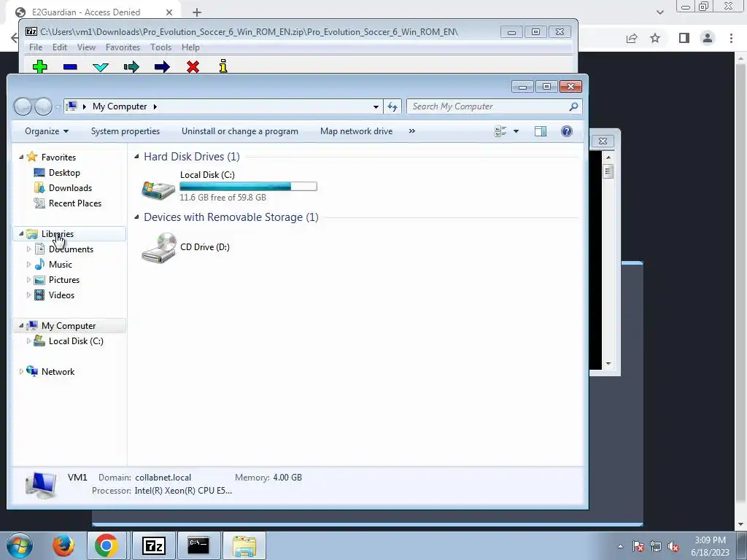Viewport: 747px width, 560px height.
Task: Open the address bar history dropdown
Action: pyautogui.click(x=376, y=106)
